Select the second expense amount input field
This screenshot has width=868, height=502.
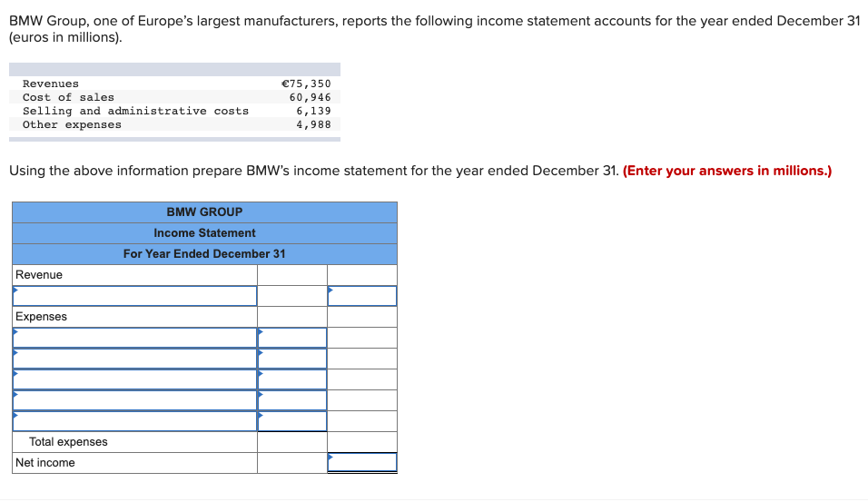(x=292, y=359)
